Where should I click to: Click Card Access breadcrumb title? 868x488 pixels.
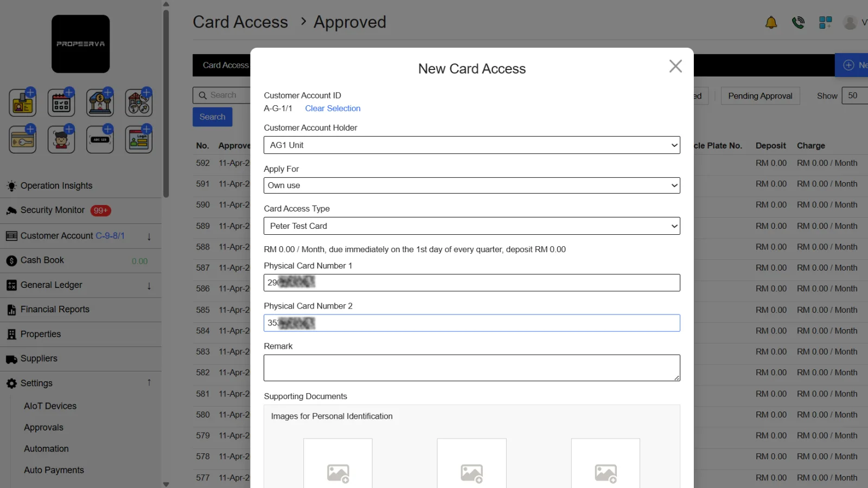point(240,22)
